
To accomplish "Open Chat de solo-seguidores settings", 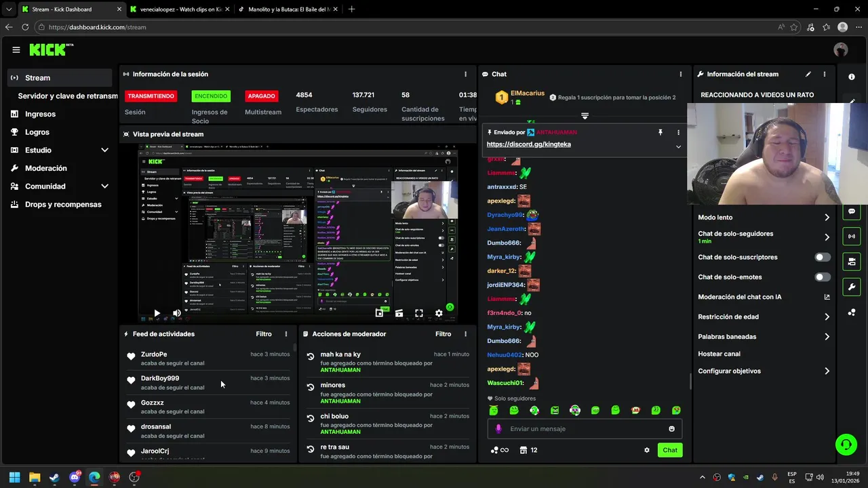I will point(764,237).
